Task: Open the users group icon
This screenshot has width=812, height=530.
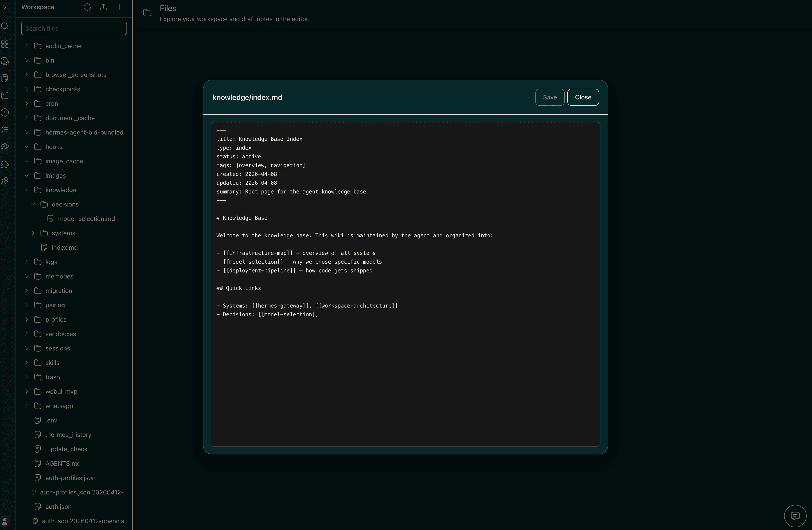Action: coord(5,181)
